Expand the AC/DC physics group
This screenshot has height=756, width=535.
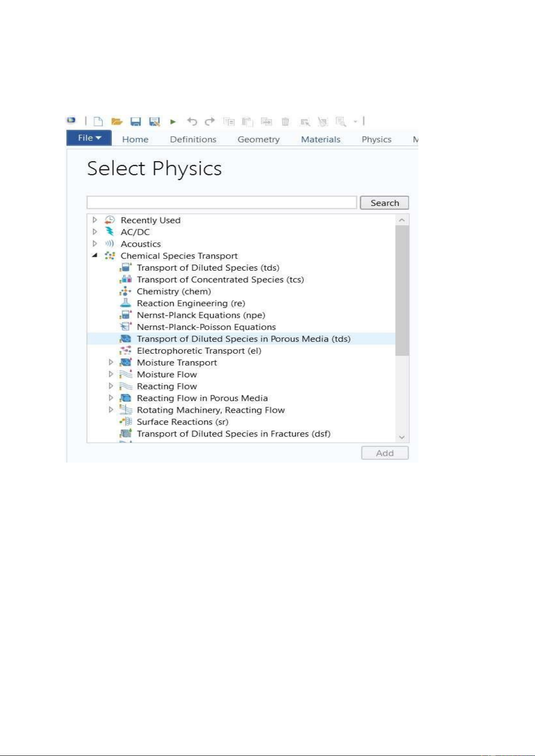coord(95,232)
